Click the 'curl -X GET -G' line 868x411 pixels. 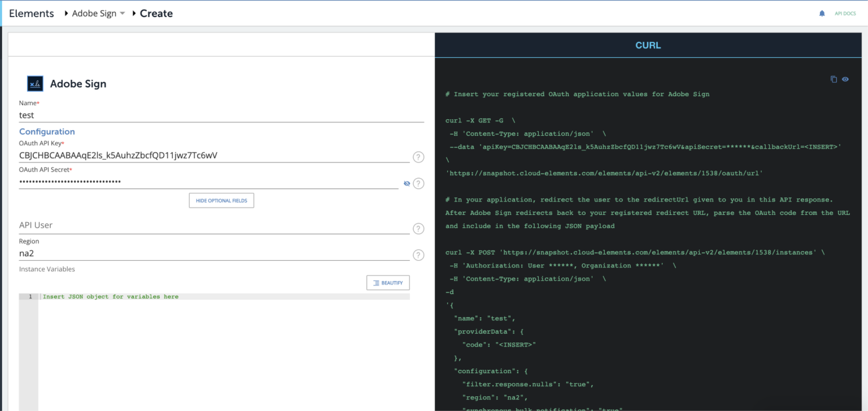pyautogui.click(x=480, y=120)
